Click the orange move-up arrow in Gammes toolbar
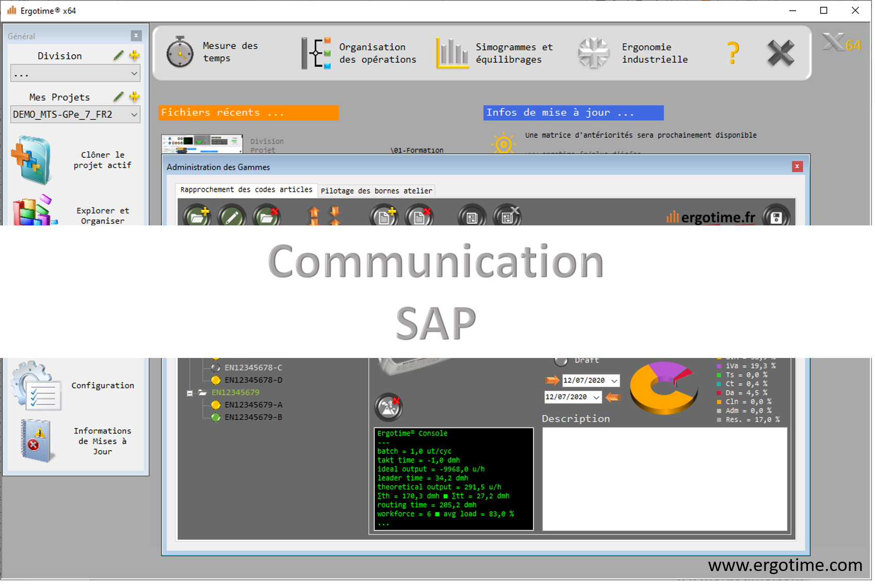The height and width of the screenshot is (588, 875). (314, 216)
